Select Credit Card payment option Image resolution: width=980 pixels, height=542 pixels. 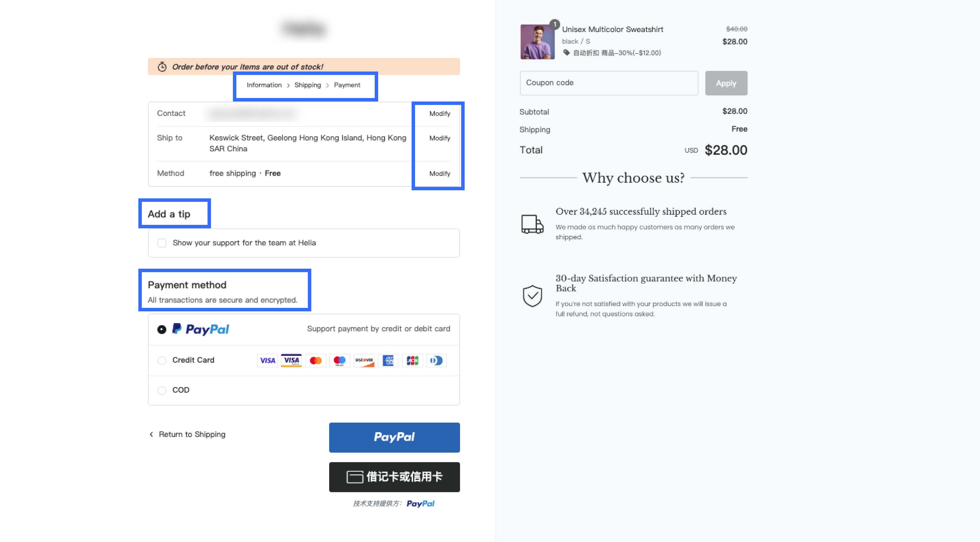(x=162, y=360)
